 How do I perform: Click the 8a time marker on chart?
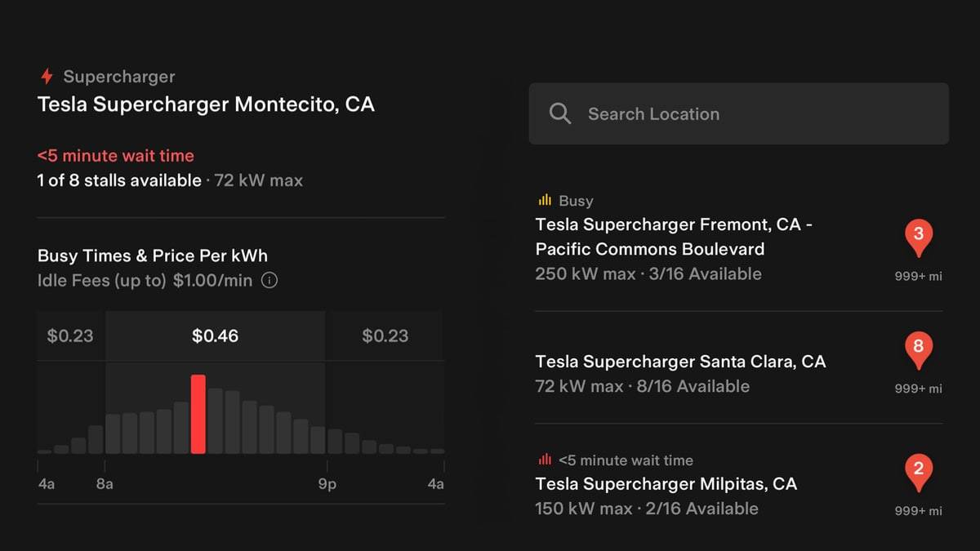pos(105,484)
